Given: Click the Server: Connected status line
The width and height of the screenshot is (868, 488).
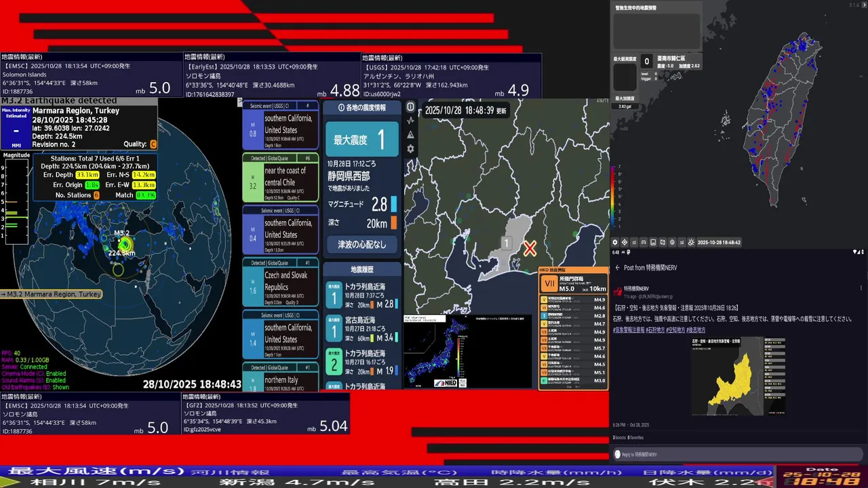Looking at the screenshot, I should [x=24, y=367].
